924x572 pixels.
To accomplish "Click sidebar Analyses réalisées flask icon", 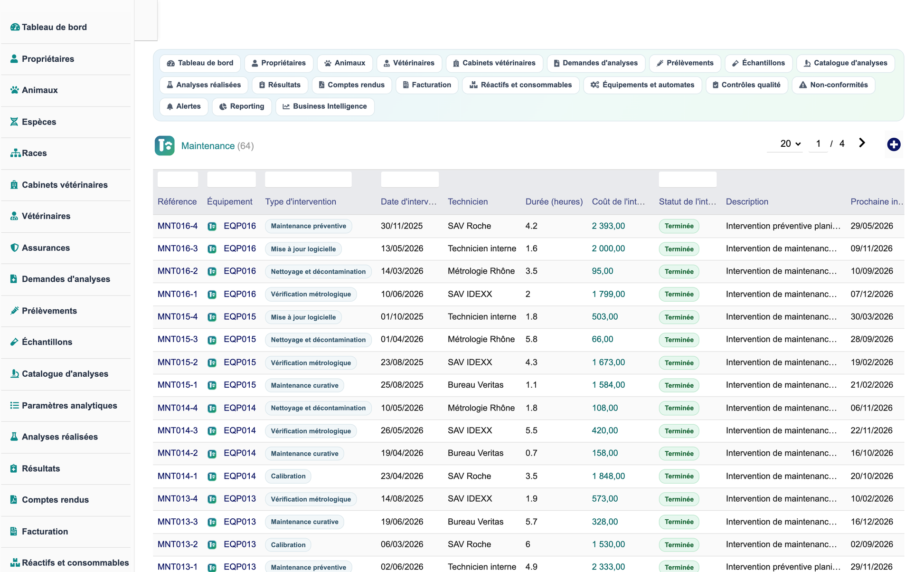I will pyautogui.click(x=14, y=437).
